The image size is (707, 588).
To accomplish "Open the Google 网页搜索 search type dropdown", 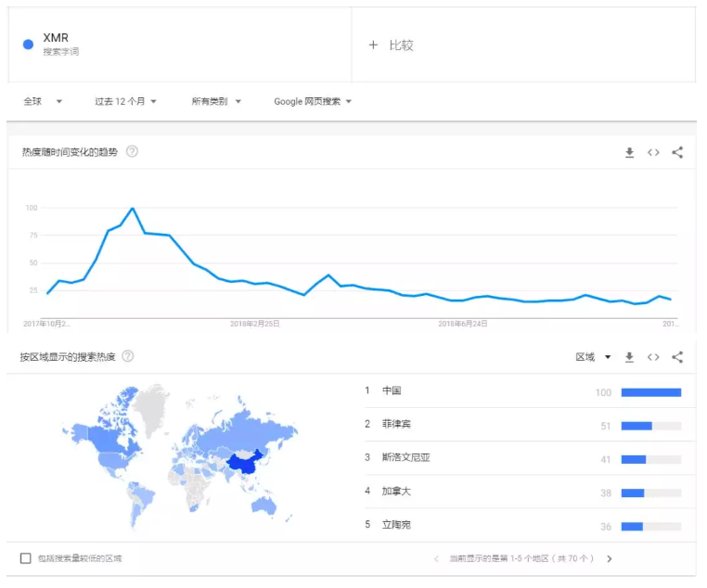I will click(313, 102).
